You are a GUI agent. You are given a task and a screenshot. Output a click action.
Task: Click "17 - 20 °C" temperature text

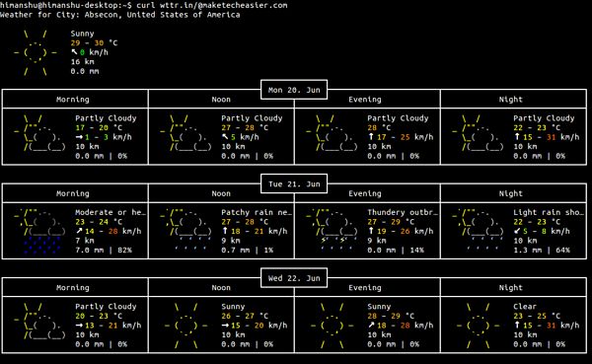tap(99, 127)
